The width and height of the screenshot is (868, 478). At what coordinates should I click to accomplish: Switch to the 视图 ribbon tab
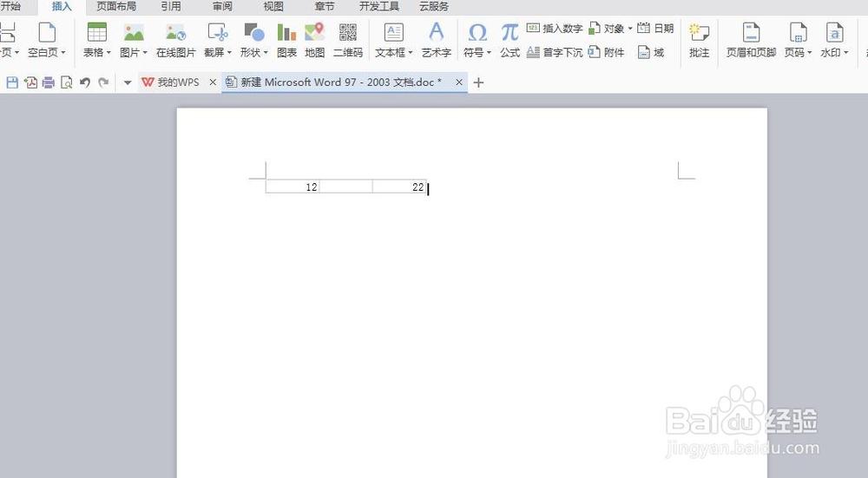pos(273,7)
